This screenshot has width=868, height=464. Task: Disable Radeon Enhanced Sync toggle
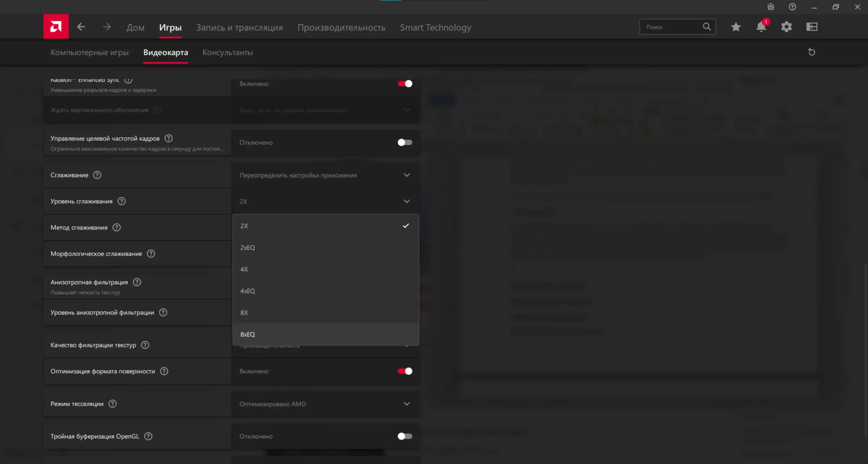(x=405, y=84)
